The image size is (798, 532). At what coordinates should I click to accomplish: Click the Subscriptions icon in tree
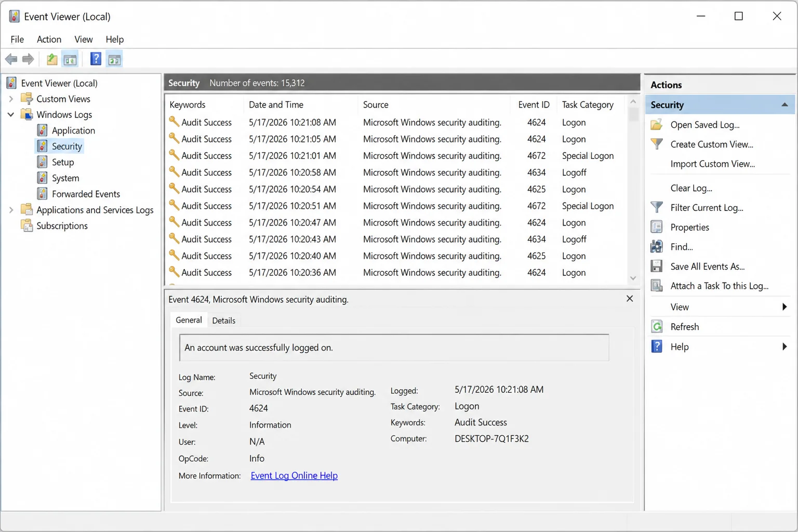click(26, 225)
